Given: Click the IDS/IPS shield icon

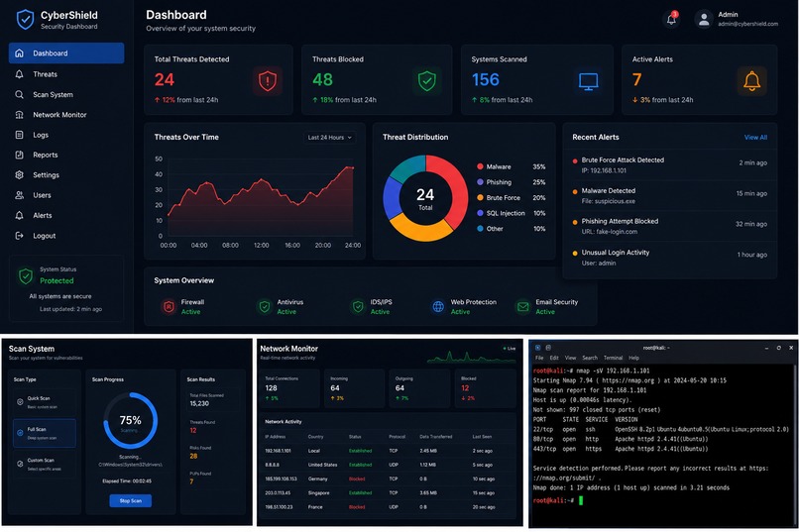Looking at the screenshot, I should (x=358, y=306).
